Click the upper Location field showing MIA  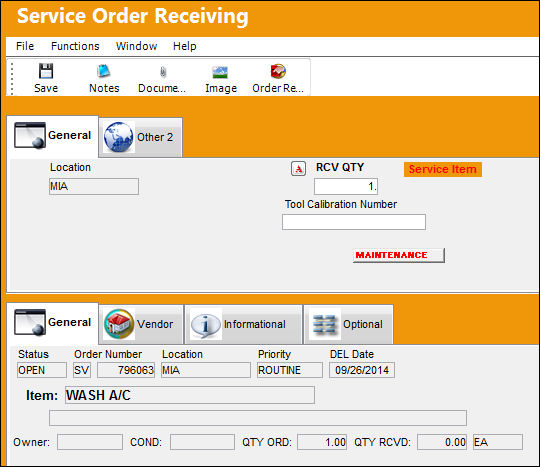tap(94, 186)
